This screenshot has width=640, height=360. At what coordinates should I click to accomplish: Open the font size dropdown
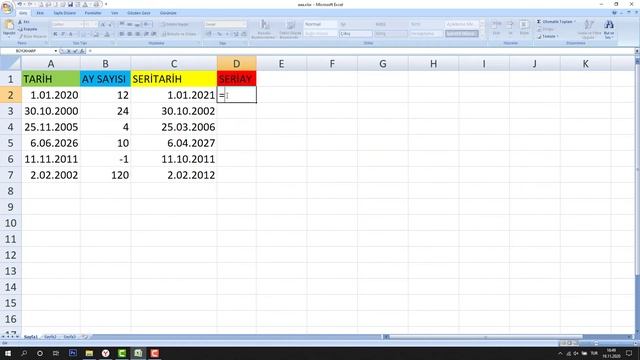click(x=96, y=24)
